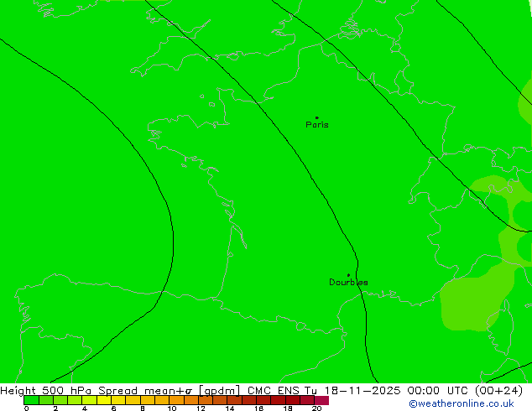Screen dimensions: 532x411
Task: Click the '00:00 UTC' time text
Action: click(439, 391)
